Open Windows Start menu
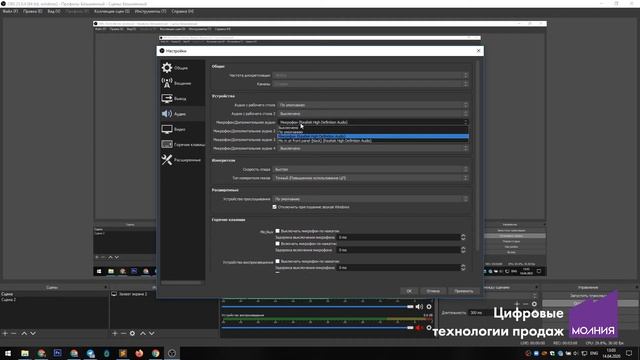This screenshot has width=640, height=360. (8, 353)
